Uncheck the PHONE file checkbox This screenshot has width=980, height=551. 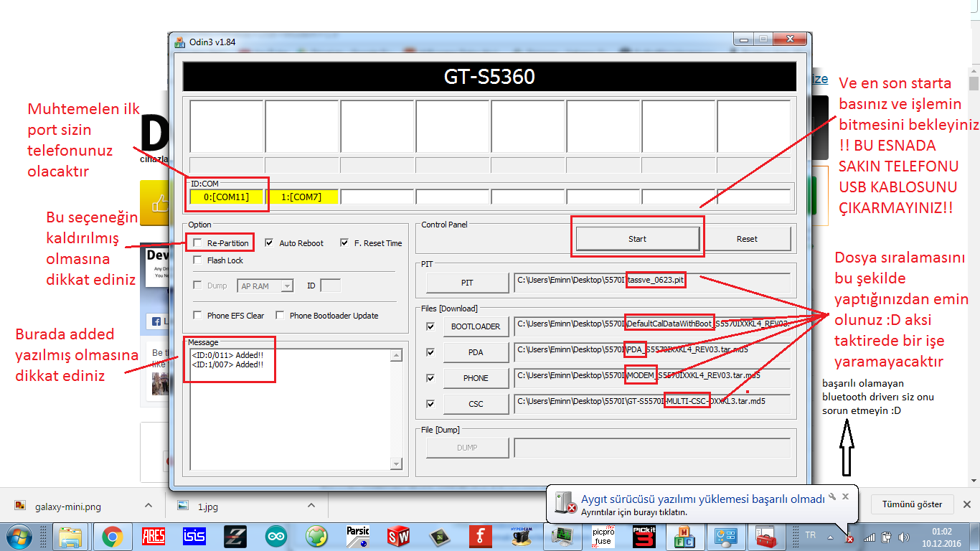tap(430, 378)
